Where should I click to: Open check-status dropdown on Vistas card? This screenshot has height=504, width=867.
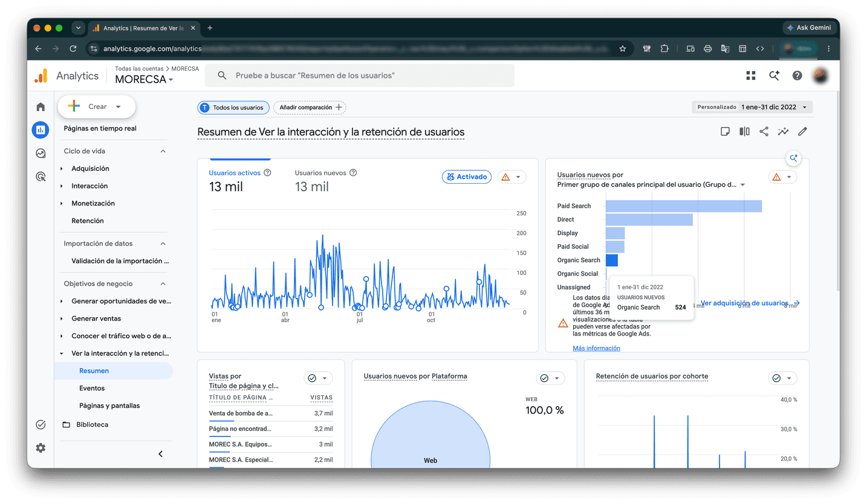click(318, 378)
